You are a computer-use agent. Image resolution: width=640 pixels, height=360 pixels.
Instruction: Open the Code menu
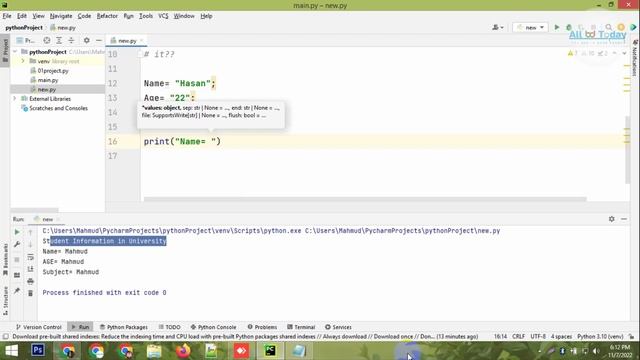coord(84,16)
